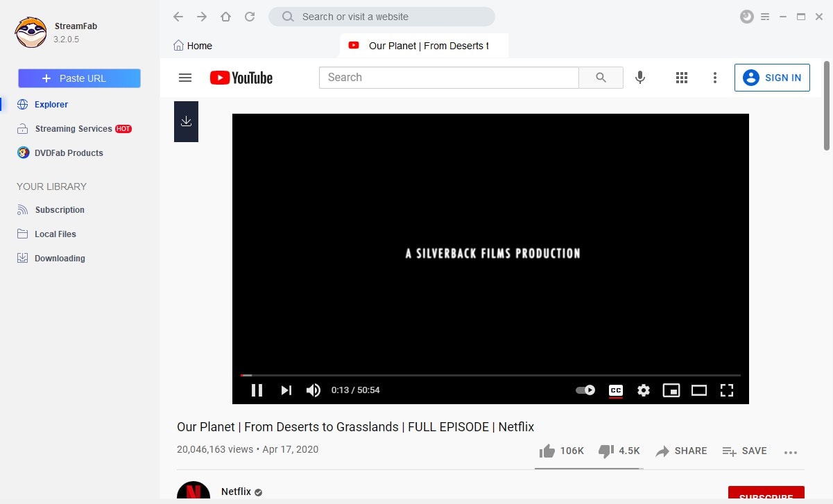833x504 pixels.
Task: Click the microphone voice search icon
Action: (640, 78)
